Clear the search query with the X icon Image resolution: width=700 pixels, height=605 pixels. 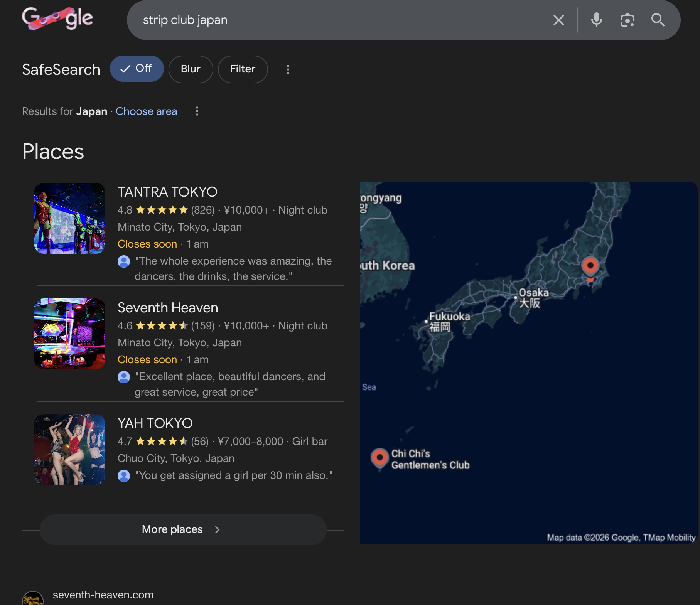point(558,20)
